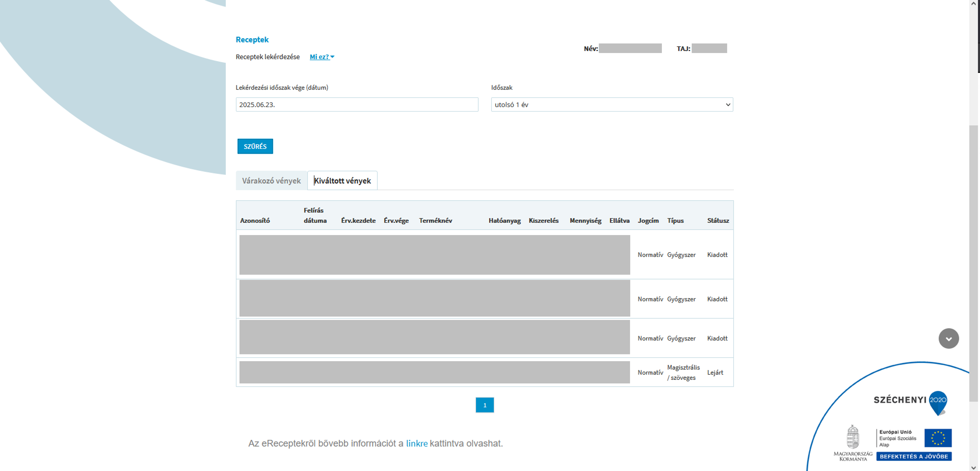980x471 pixels.
Task: Click the Státusz column header
Action: coord(718,220)
